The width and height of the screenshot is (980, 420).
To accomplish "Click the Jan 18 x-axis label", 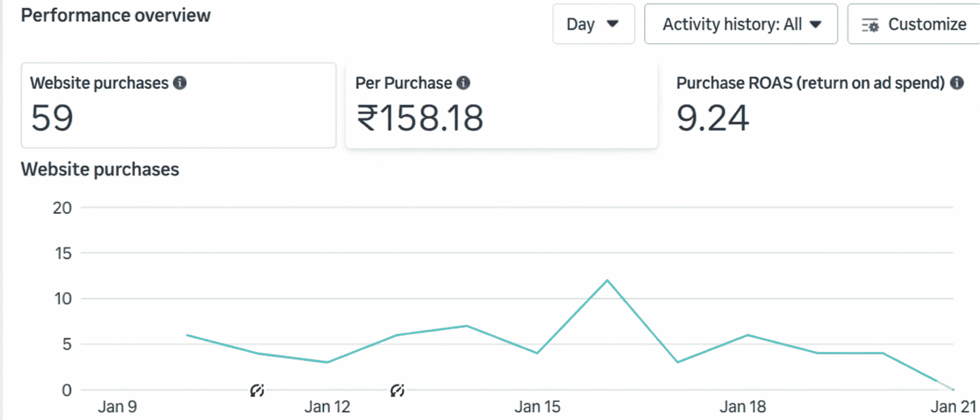I will pyautogui.click(x=743, y=407).
